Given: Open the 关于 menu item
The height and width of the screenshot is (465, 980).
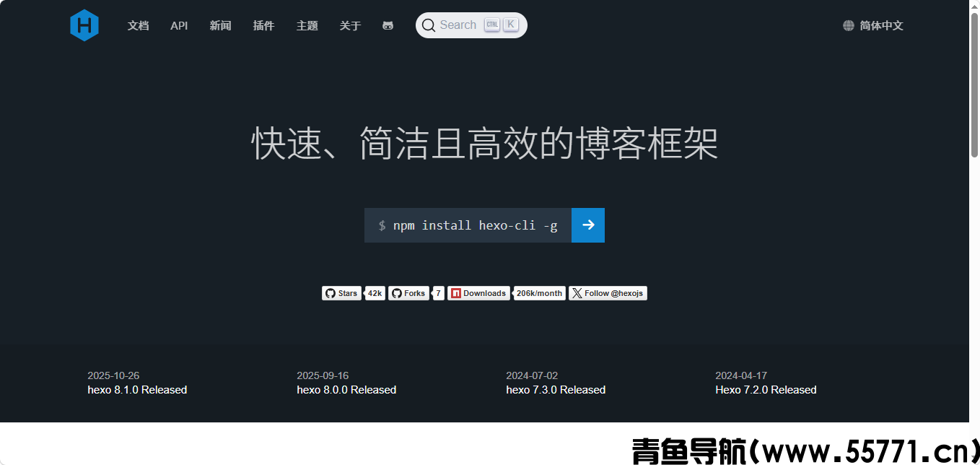Looking at the screenshot, I should [350, 25].
